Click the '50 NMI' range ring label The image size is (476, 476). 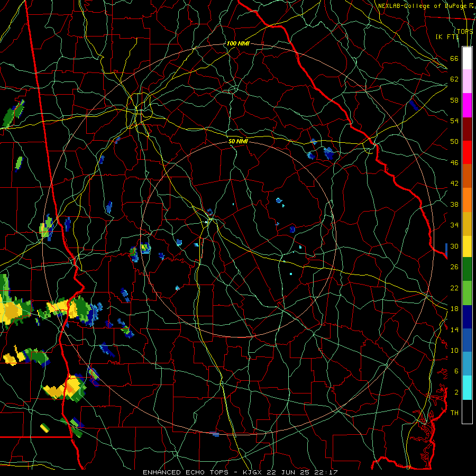[x=238, y=141]
